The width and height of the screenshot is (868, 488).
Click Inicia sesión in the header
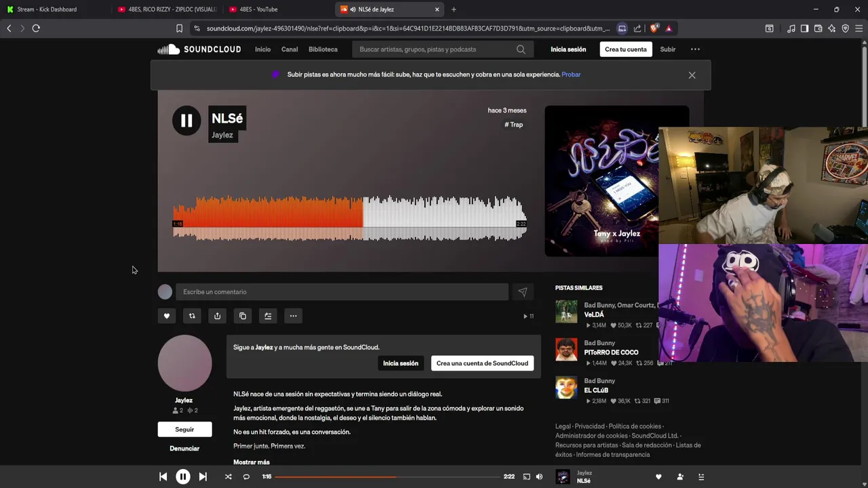coord(568,49)
